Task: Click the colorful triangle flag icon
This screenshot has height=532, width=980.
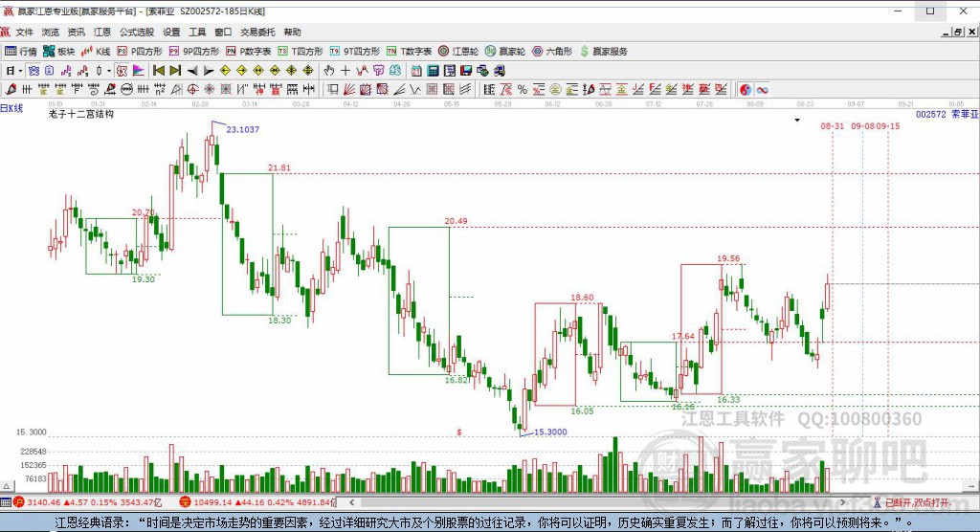Action: [x=138, y=71]
